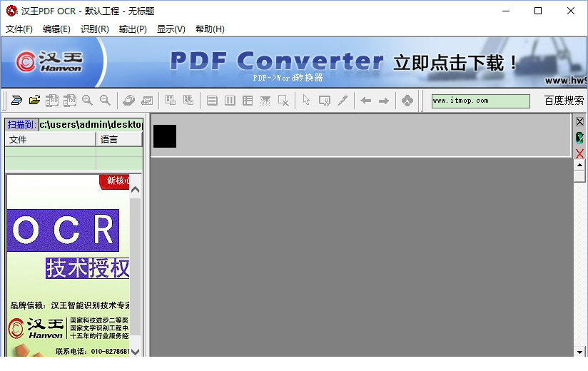This screenshot has width=588, height=371.
Task: Click the 文件 column header
Action: click(x=50, y=139)
